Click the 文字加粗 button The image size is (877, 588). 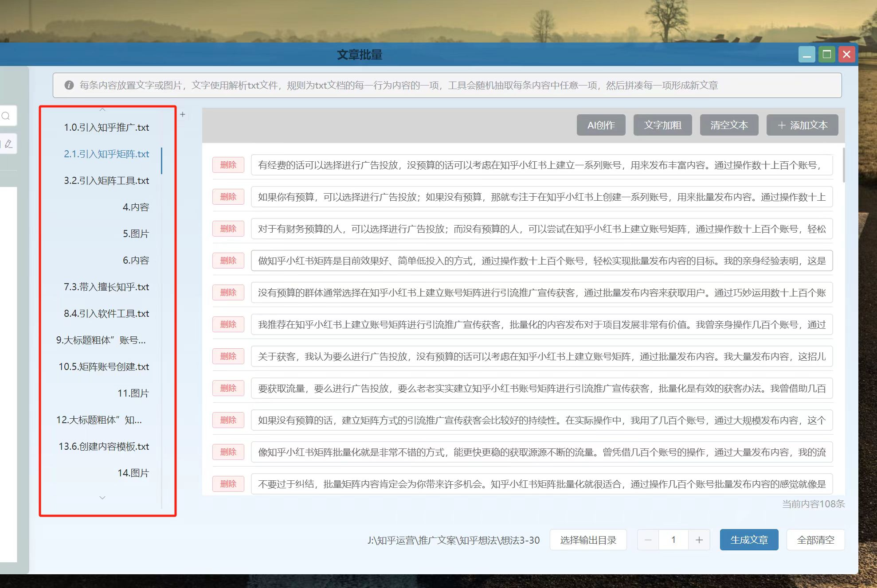tap(662, 125)
